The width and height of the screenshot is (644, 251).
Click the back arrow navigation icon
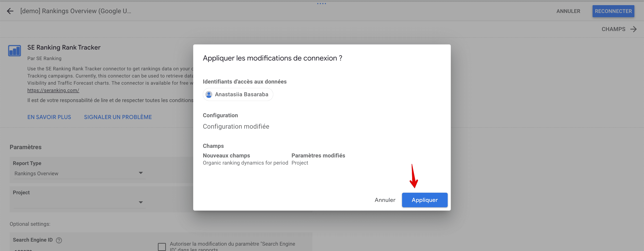(x=10, y=11)
